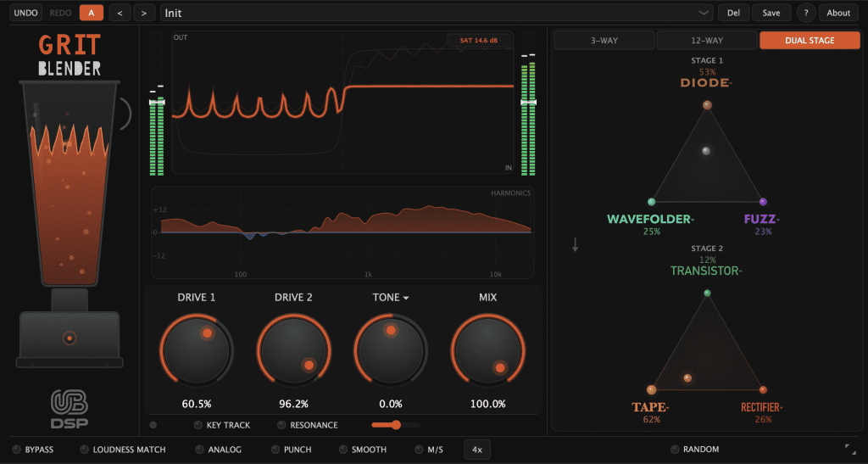Click the previous preset arrow
This screenshot has height=464, width=868.
point(120,13)
